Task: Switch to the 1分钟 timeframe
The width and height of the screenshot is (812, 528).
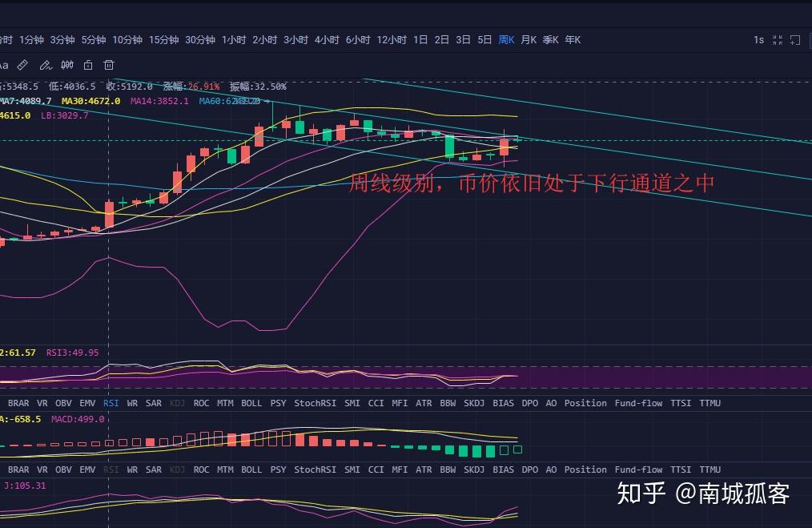Action: 31,40
